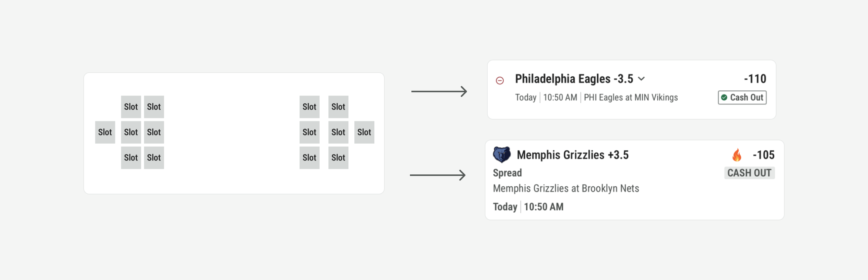Select the lone leftmost Slot in left group
868x280 pixels.
pyautogui.click(x=105, y=132)
